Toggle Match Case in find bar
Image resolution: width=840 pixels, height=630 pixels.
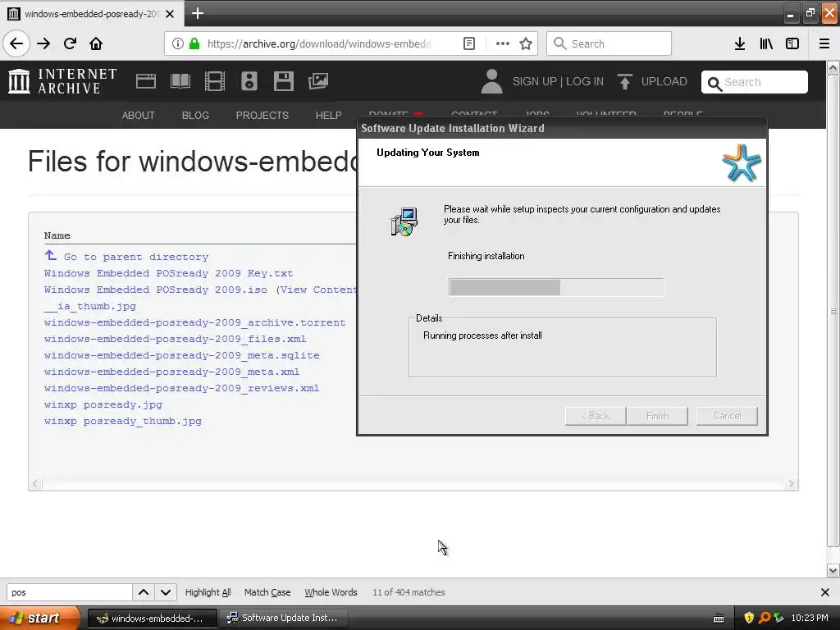pyautogui.click(x=267, y=592)
